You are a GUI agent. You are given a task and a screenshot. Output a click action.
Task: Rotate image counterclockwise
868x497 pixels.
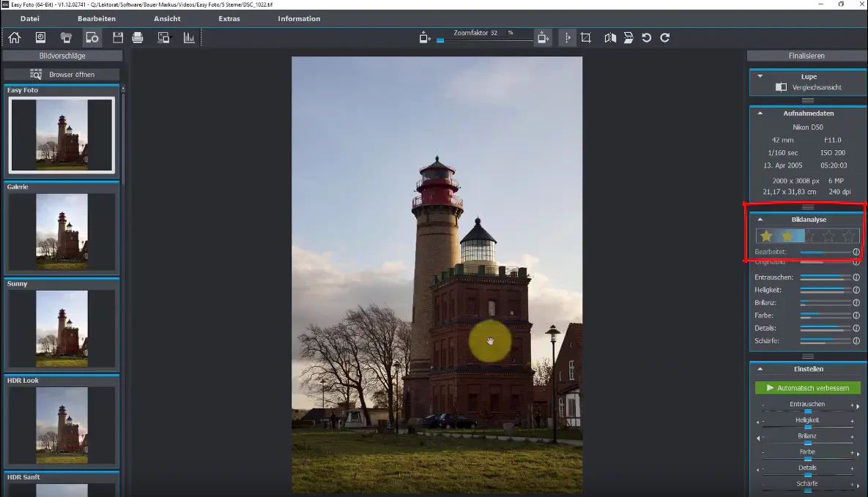click(x=646, y=37)
